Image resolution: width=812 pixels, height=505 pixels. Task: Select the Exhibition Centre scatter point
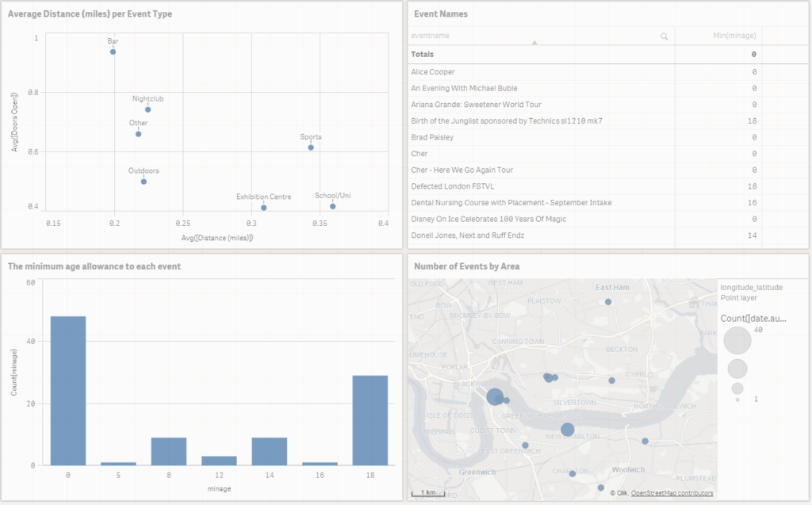coord(264,208)
